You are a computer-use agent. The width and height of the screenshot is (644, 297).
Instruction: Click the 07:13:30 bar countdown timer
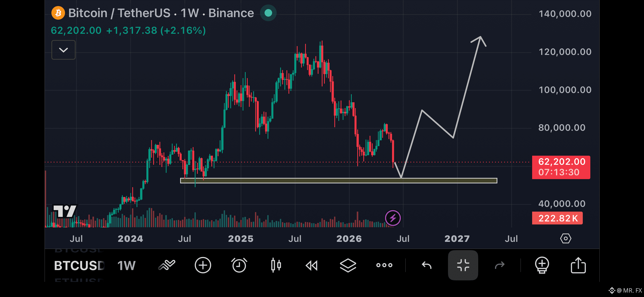(x=559, y=172)
